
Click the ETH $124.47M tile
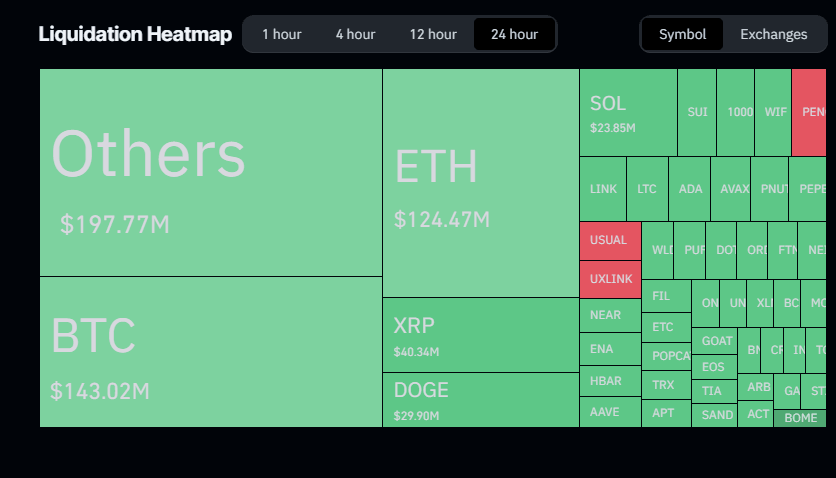click(x=480, y=183)
